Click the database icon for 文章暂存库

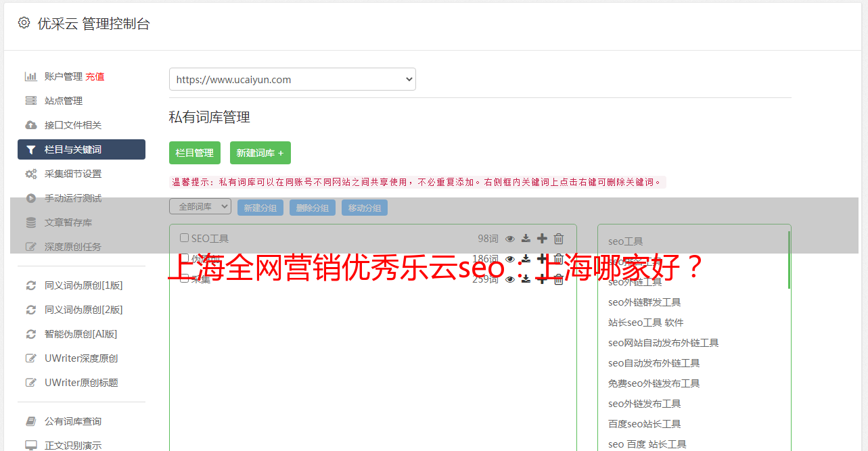[30, 222]
